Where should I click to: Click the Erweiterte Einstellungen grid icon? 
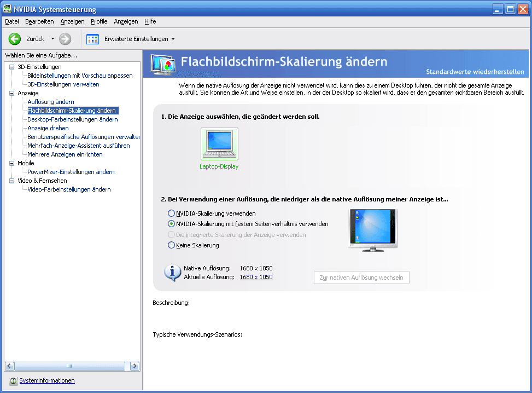click(x=92, y=39)
